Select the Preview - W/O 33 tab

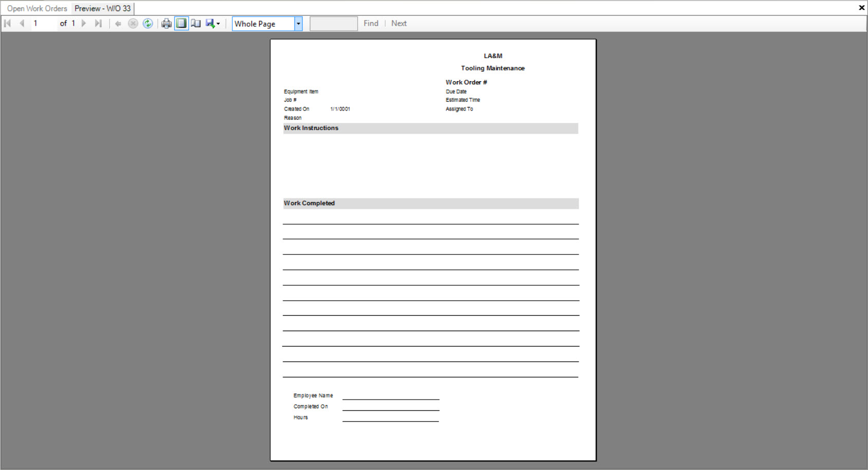click(x=103, y=8)
